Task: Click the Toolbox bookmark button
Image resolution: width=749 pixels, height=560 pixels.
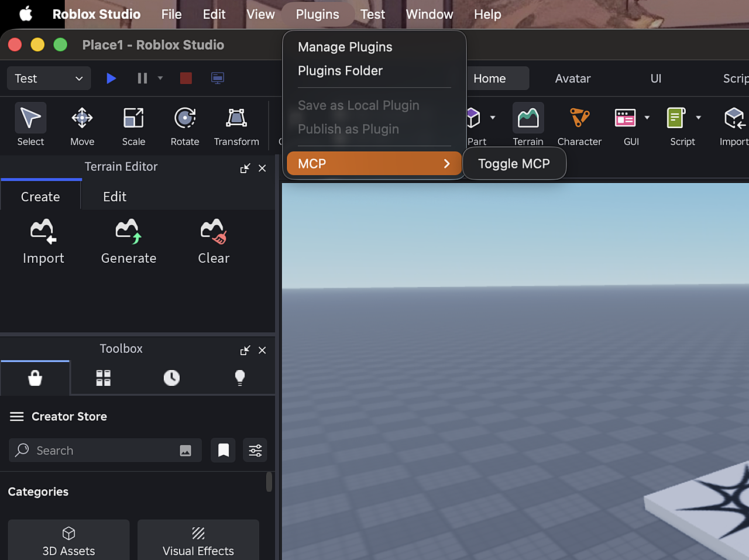Action: coord(223,450)
